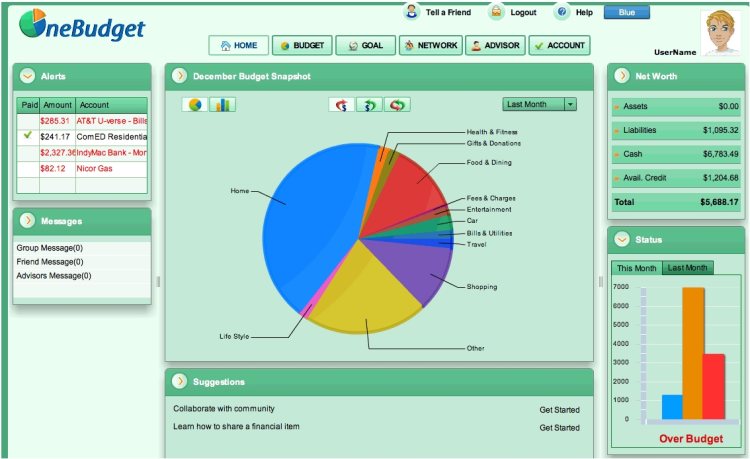Select the This Month status tab

click(x=637, y=268)
